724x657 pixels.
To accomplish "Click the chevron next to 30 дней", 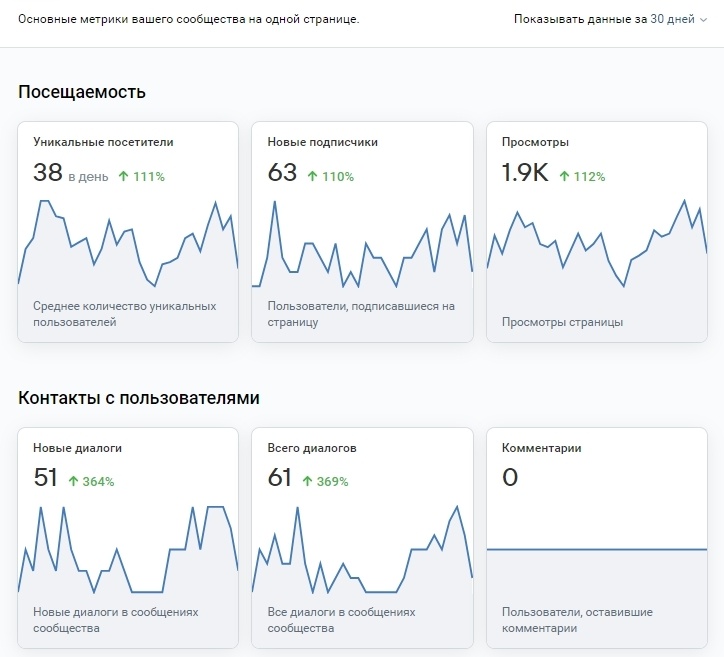I will tap(704, 20).
